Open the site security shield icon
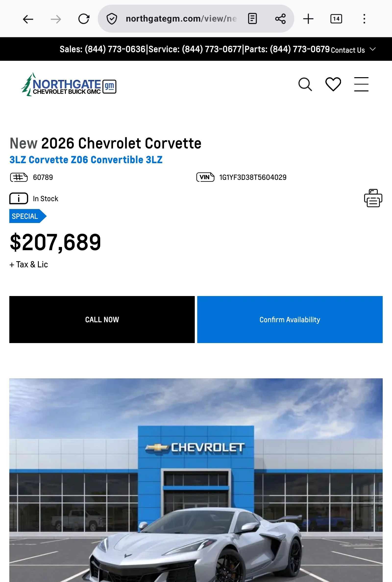Viewport: 392px width, 582px height. (x=112, y=19)
